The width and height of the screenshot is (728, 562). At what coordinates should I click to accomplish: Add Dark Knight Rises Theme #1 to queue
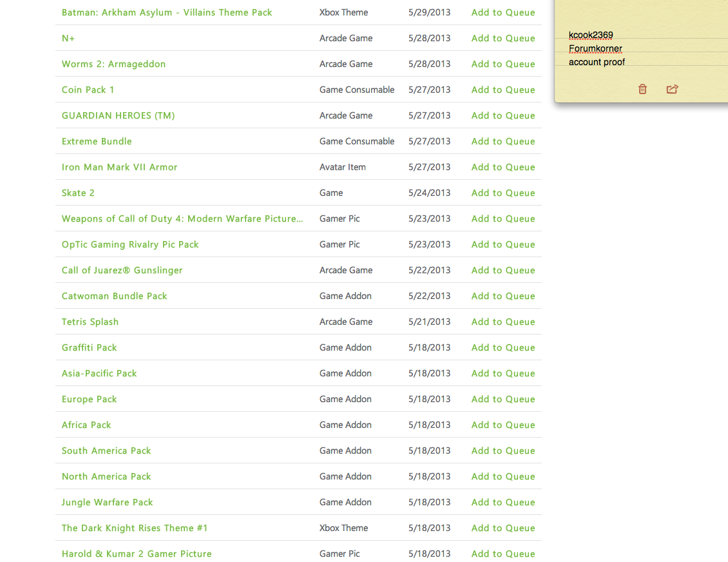[x=503, y=528]
